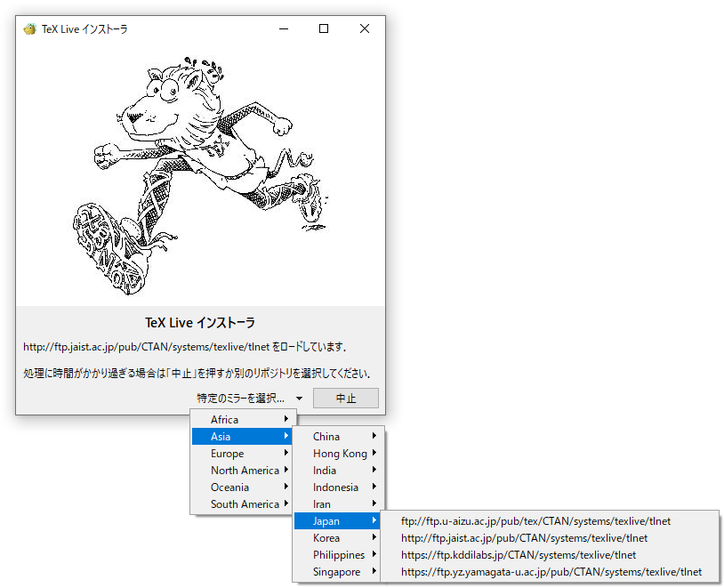Expand the Hong Kong mirror list
The height and width of the screenshot is (588, 724).
pyautogui.click(x=339, y=454)
